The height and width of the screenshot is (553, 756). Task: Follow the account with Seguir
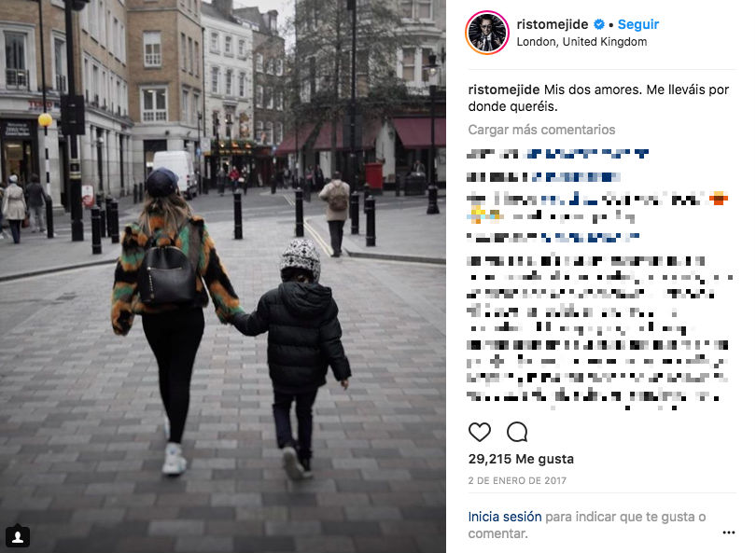tap(637, 24)
